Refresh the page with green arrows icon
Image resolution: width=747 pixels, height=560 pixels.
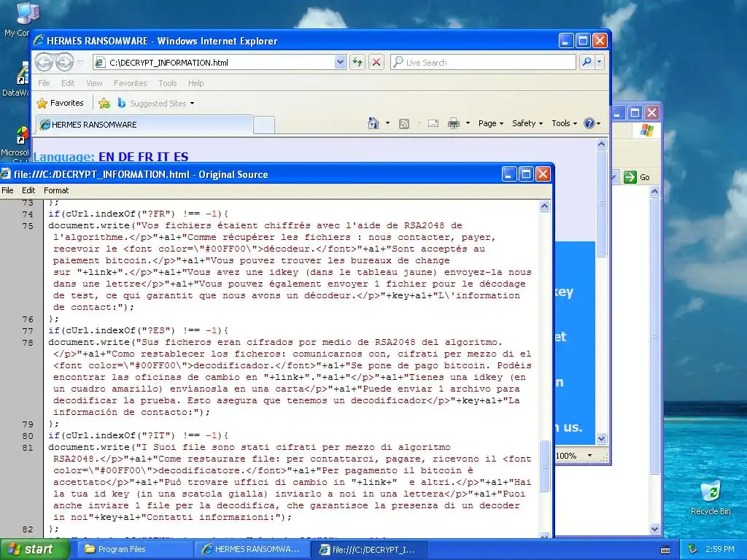tap(357, 62)
